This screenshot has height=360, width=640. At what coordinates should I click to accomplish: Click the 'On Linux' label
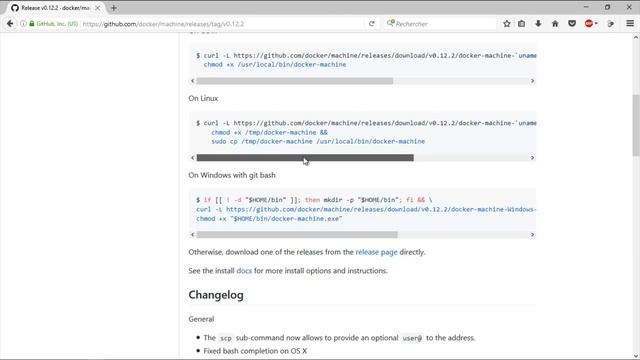[203, 98]
